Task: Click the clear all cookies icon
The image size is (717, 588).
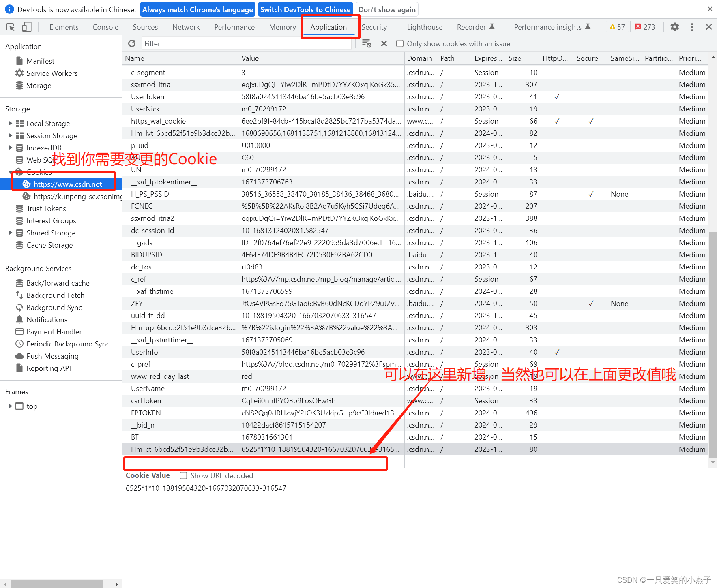Action: 367,43
